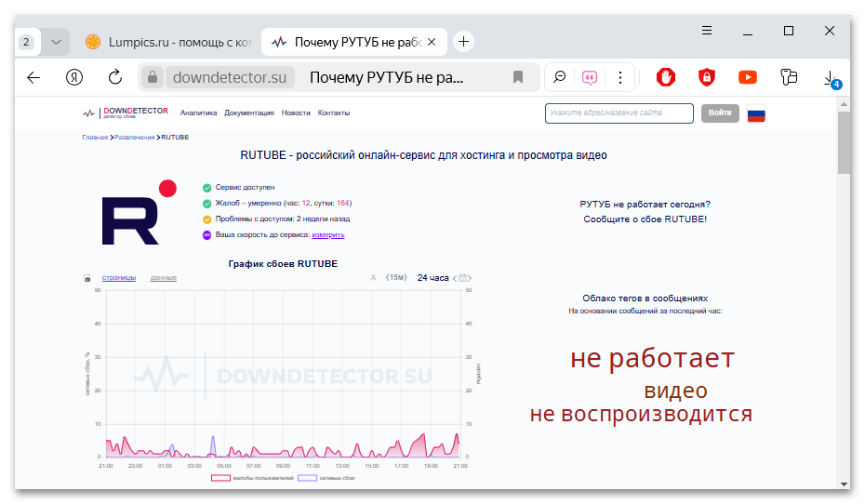Follow the Развлечения breadcrumb link

[135, 138]
